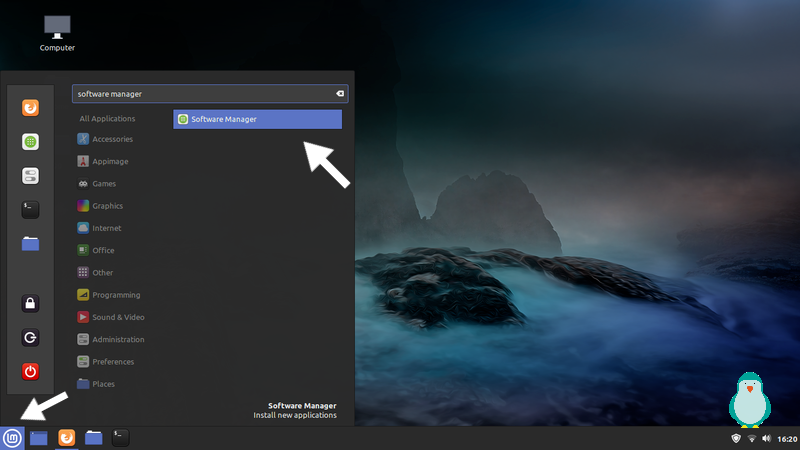
Task: Click the red Power Off button icon
Action: tap(30, 371)
